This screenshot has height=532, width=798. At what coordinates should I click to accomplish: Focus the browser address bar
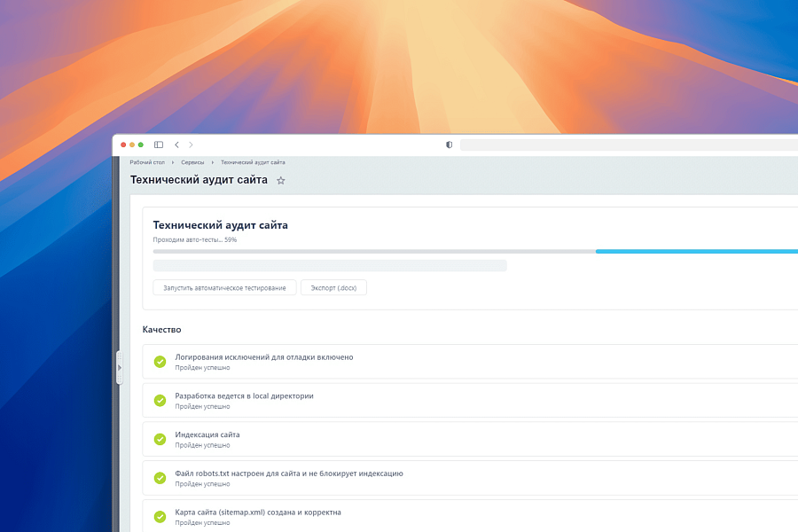pyautogui.click(x=629, y=145)
